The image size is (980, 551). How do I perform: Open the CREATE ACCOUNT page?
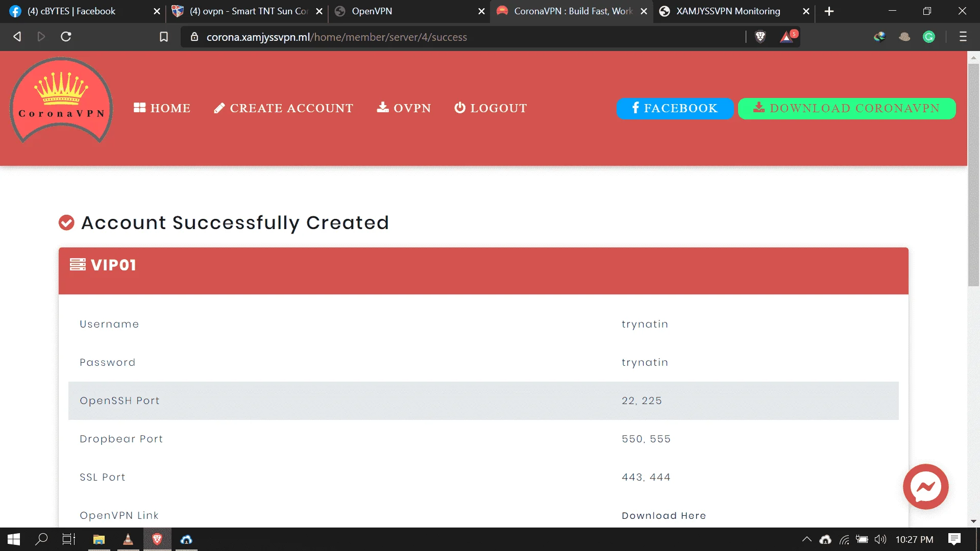[x=283, y=108]
